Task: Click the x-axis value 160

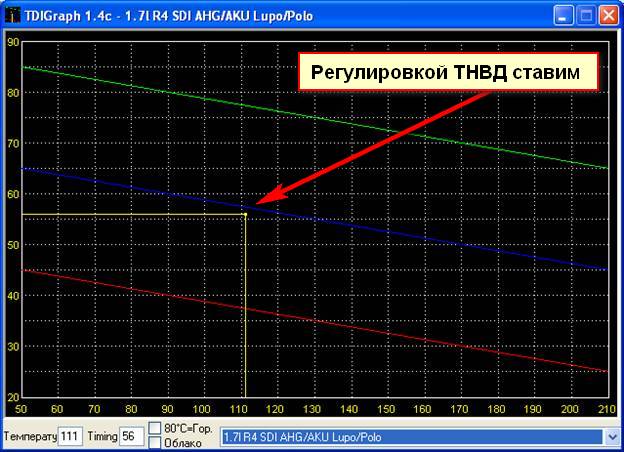Action: pyautogui.click(x=423, y=409)
